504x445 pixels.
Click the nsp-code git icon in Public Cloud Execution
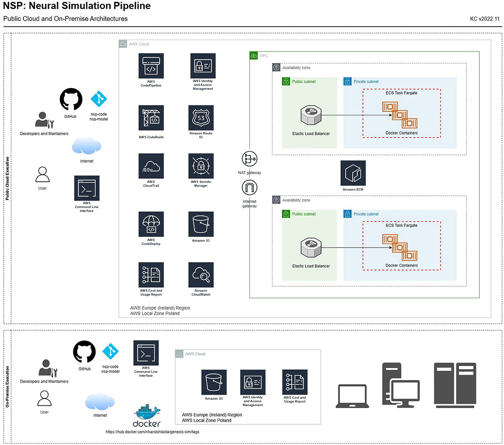pos(99,99)
